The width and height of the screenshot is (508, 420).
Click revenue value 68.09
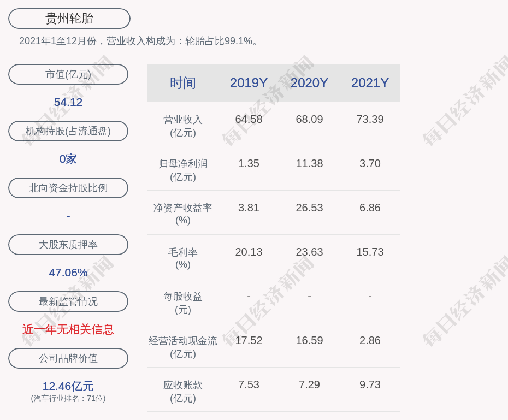(x=309, y=119)
